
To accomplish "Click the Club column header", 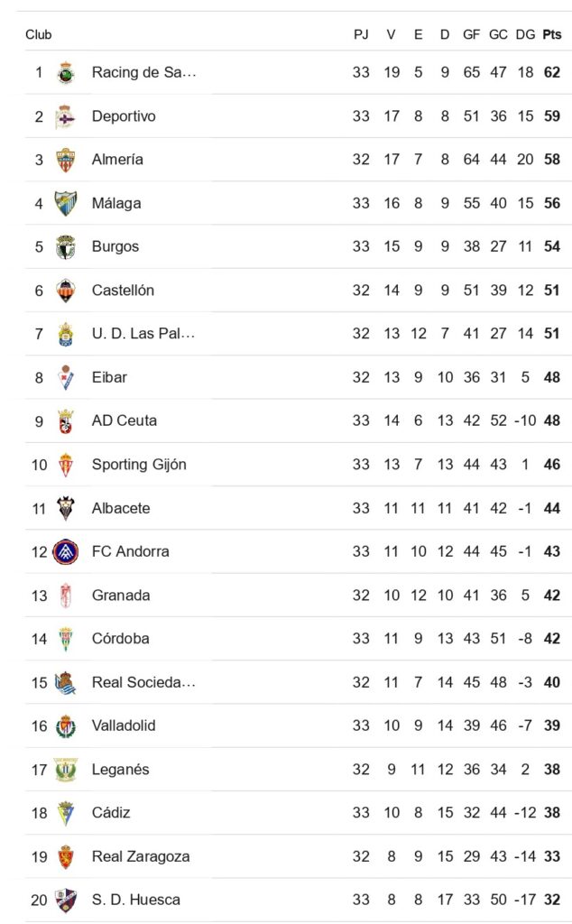I will [39, 34].
